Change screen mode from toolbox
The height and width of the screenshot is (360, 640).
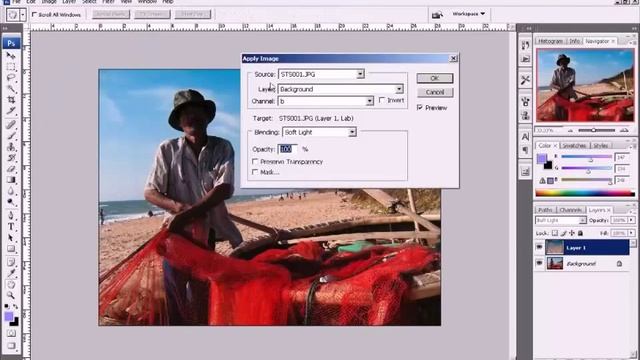pos(11,346)
